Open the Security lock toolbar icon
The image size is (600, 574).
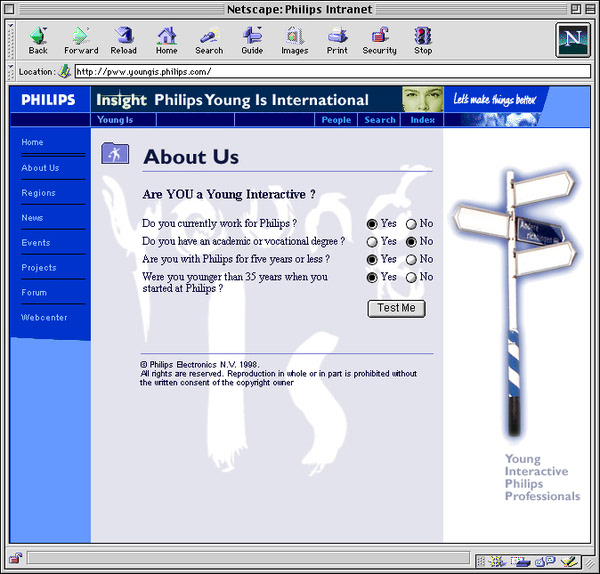[380, 36]
